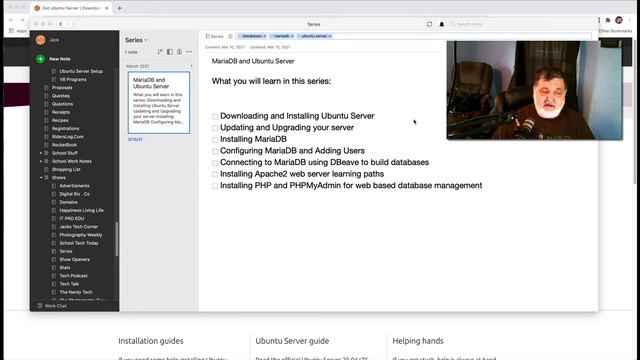Click the notebook icon beside Series in sidebar
The image size is (640, 360).
pos(54,251)
